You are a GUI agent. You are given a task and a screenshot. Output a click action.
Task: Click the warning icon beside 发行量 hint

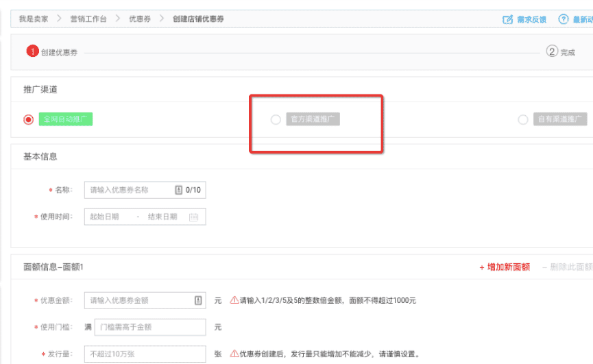234,354
